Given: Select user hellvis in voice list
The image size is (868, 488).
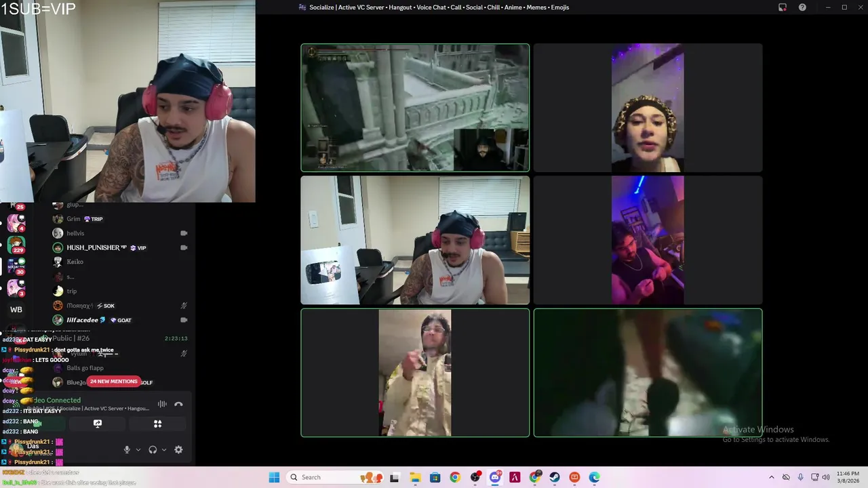Looking at the screenshot, I should 75,233.
